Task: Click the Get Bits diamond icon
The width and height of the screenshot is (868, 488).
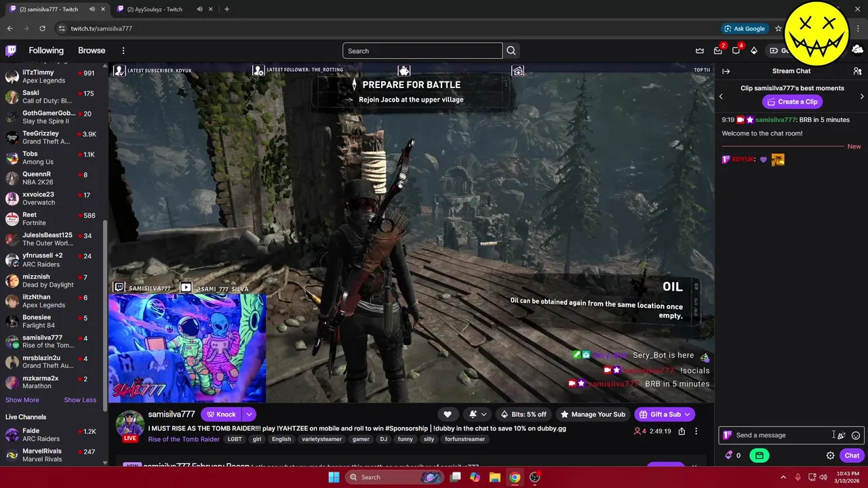Action: [x=753, y=51]
